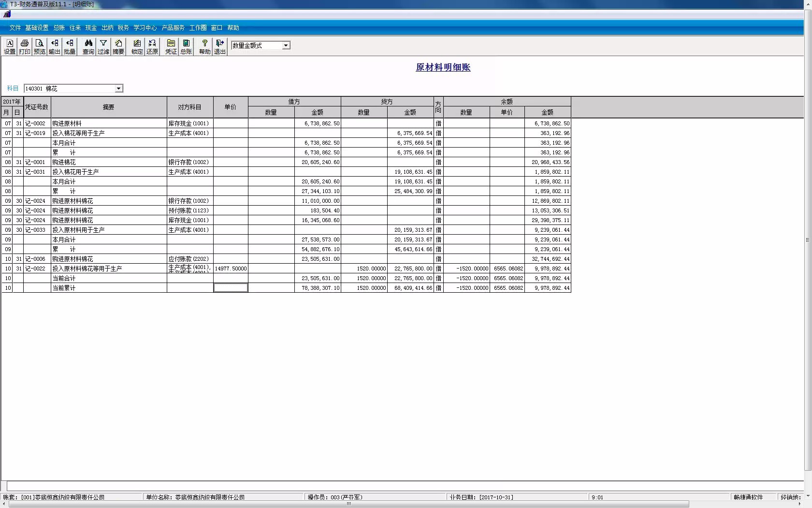Screen dimensions: 812x508
Task: Open the 凭证 (Voucher) toolbar icon
Action: tap(171, 47)
